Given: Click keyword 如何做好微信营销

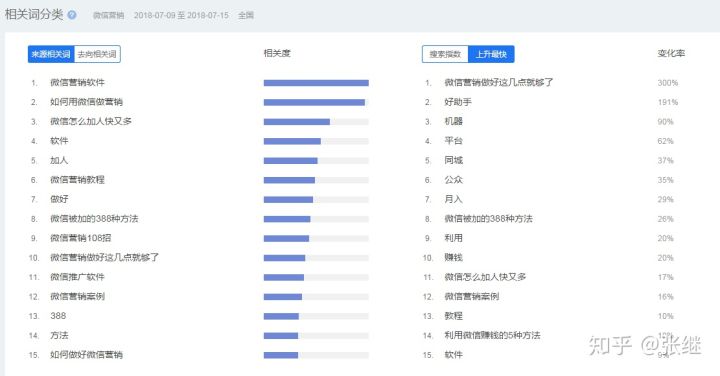Looking at the screenshot, I should click(x=86, y=354).
